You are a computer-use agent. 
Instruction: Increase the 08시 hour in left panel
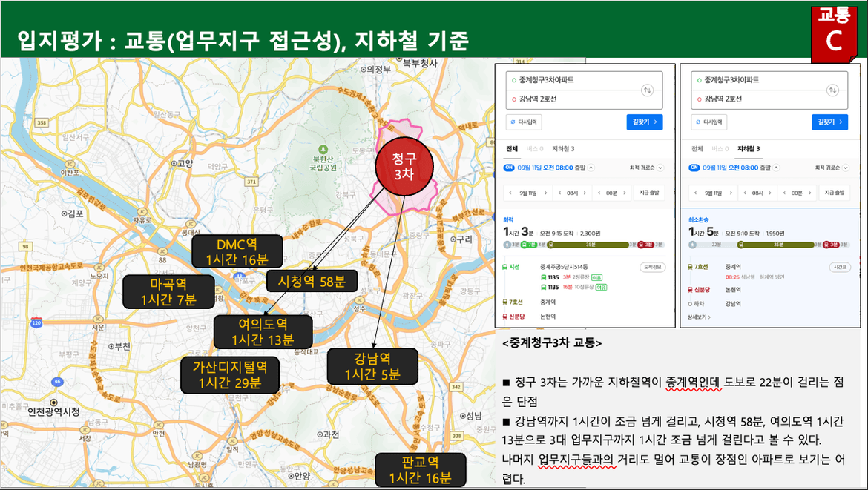coord(585,193)
